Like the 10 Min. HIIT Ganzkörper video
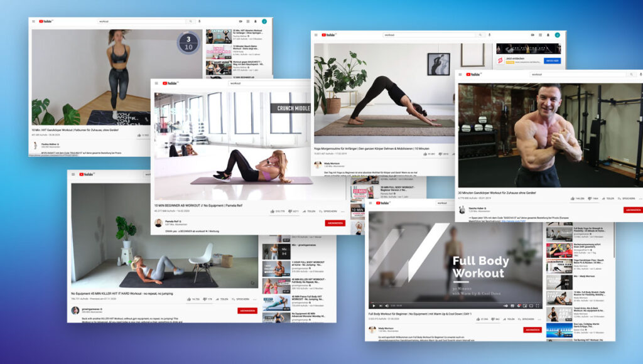The image size is (643, 364). pos(139,135)
